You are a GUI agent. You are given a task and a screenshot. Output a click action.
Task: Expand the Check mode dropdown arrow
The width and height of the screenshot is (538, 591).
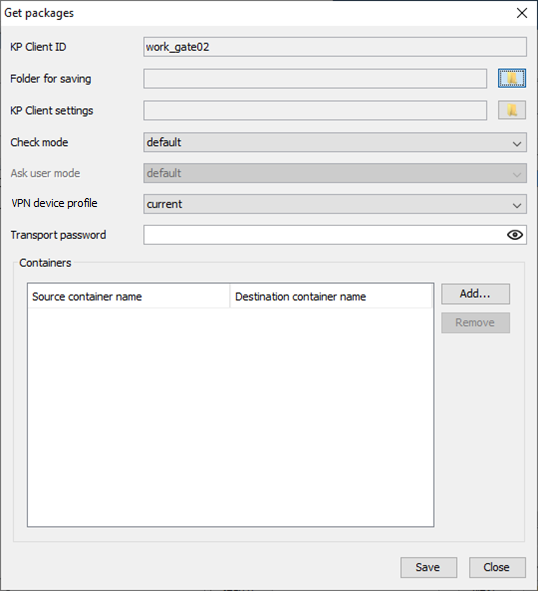[517, 143]
